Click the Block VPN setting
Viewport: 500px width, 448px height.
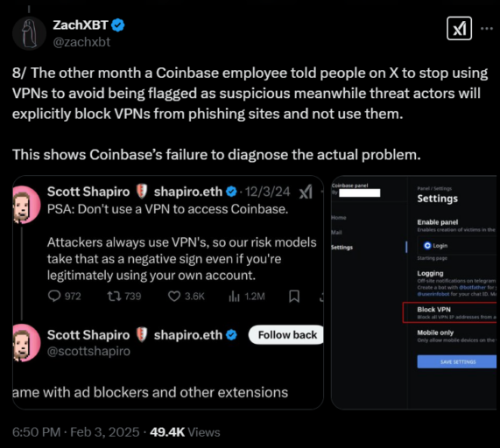click(x=449, y=312)
